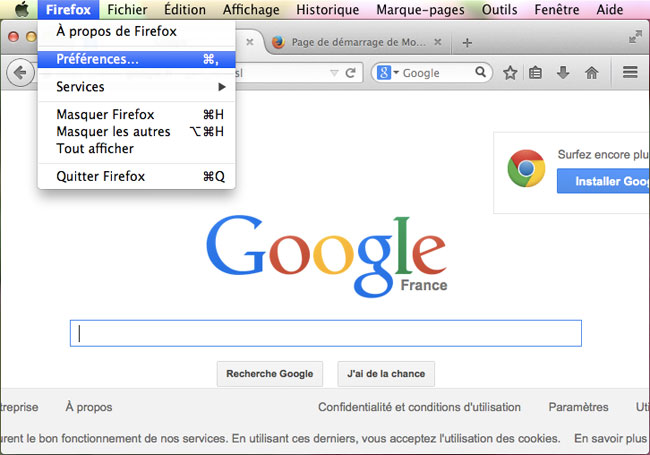Viewport: 650px width, 455px height.
Task: Open the Fichier menu
Action: point(127,10)
